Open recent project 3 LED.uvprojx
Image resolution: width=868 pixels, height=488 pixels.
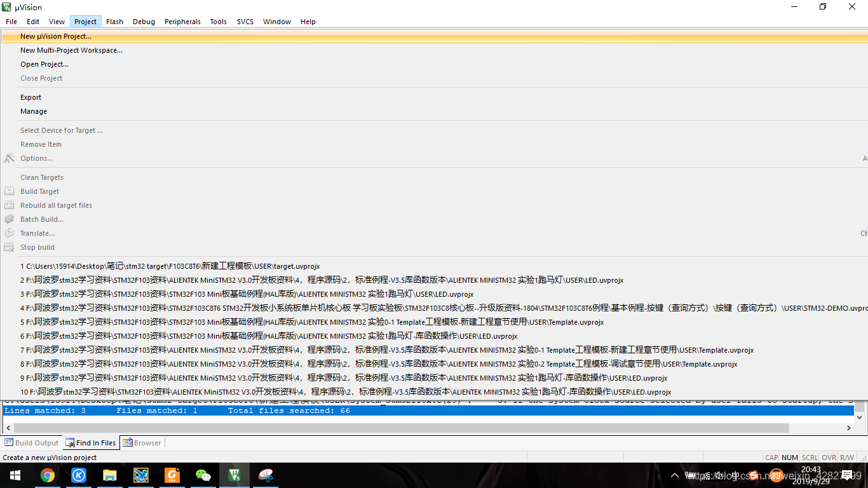point(434,294)
